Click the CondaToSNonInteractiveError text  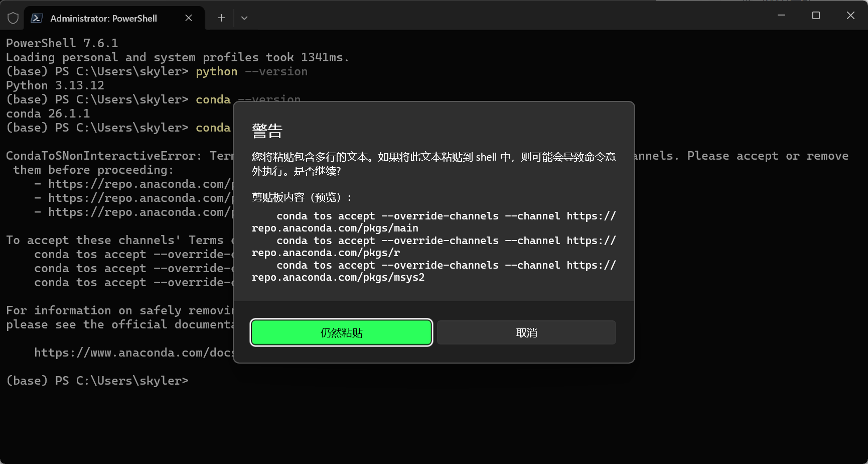pyautogui.click(x=103, y=156)
